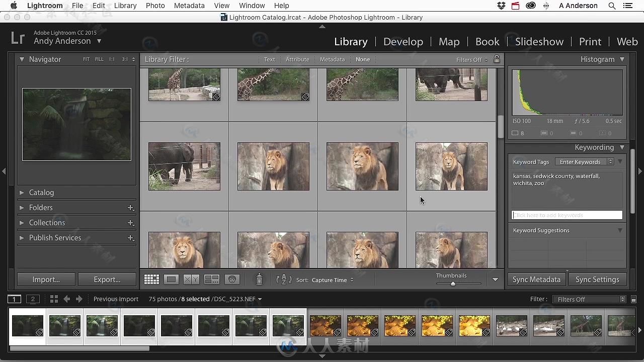Open the Metadata menu
This screenshot has width=644, height=362.
pos(189,6)
